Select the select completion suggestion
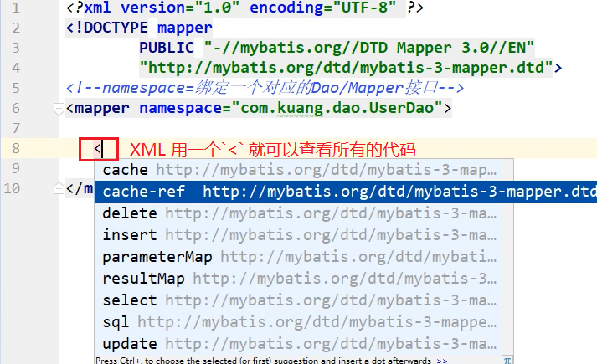Image resolution: width=597 pixels, height=364 pixels. 298,300
